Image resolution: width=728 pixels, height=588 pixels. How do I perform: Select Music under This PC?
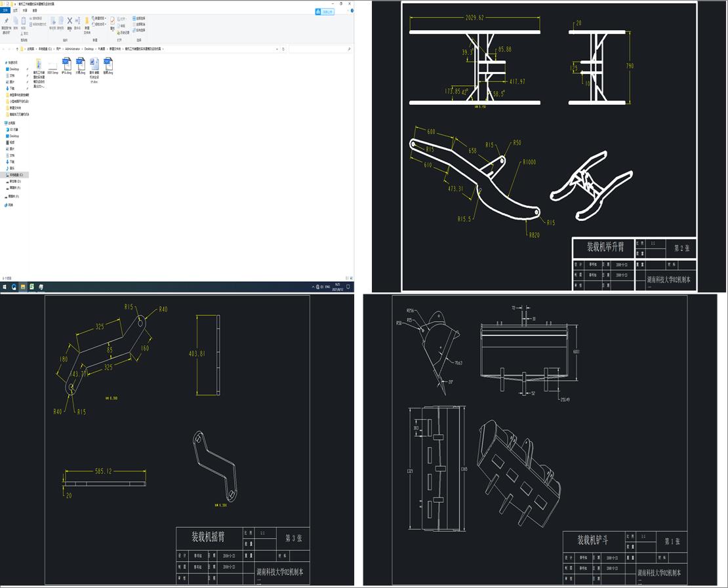[x=10, y=168]
